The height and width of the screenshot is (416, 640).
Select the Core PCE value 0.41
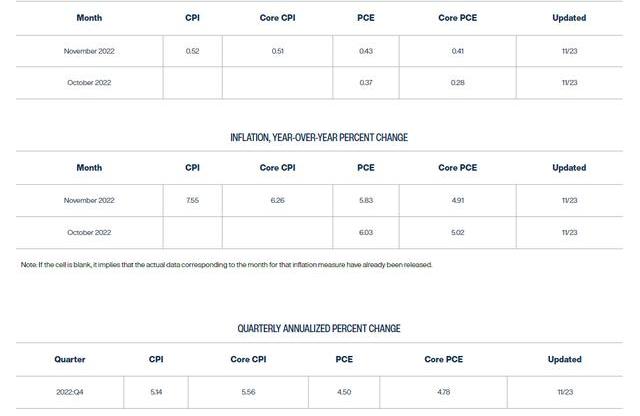457,51
